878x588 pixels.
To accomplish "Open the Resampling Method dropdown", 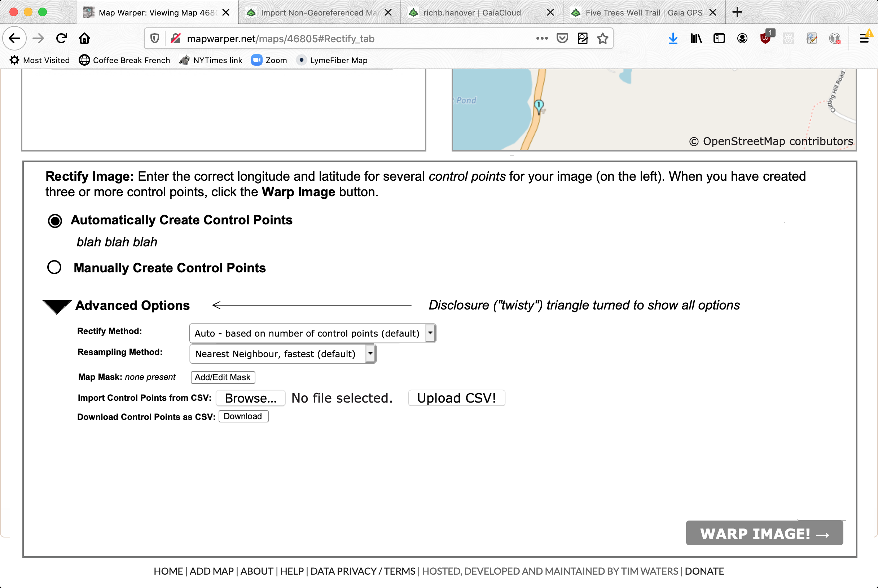I will point(282,354).
